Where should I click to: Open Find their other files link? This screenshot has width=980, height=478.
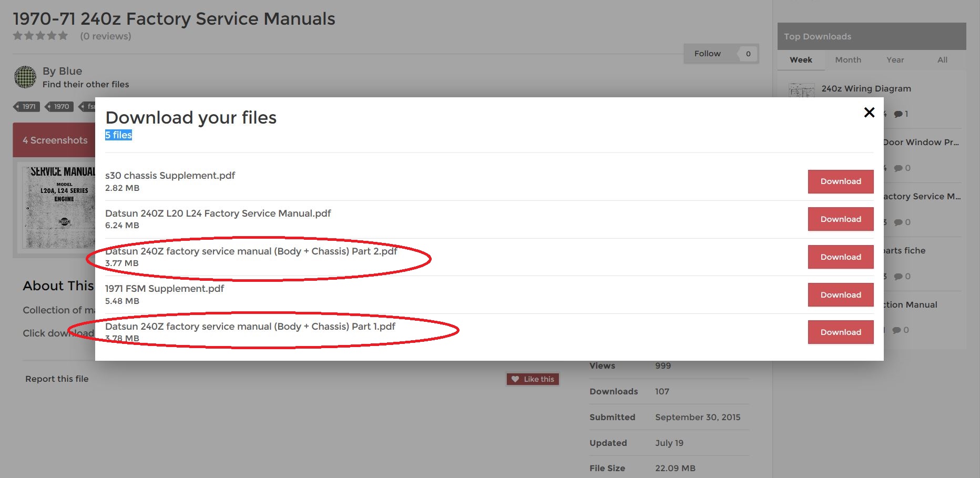point(86,85)
